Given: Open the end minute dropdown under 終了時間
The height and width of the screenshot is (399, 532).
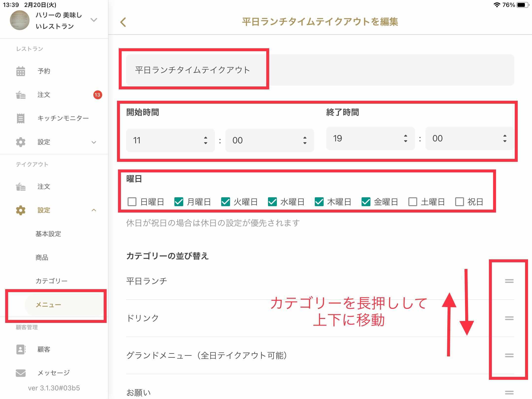Looking at the screenshot, I should tap(470, 138).
